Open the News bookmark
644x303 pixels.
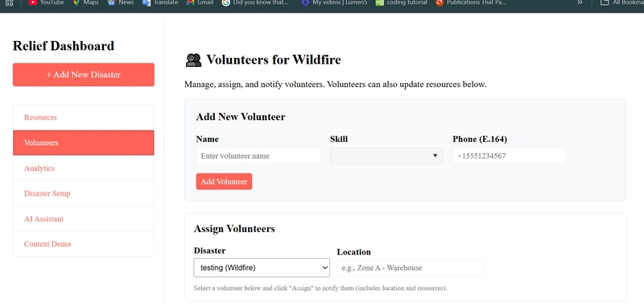(121, 2)
